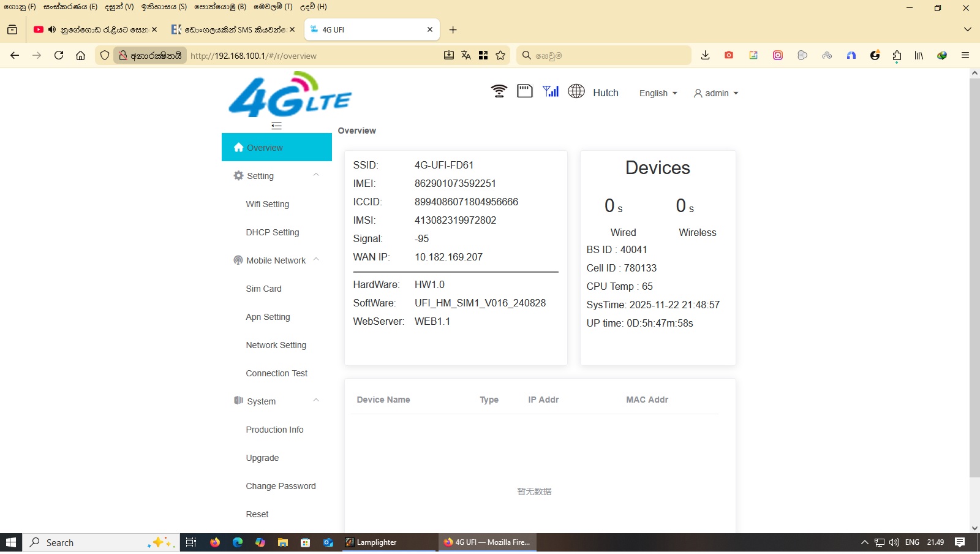
Task: Click the browser Home icon
Action: coord(80,55)
